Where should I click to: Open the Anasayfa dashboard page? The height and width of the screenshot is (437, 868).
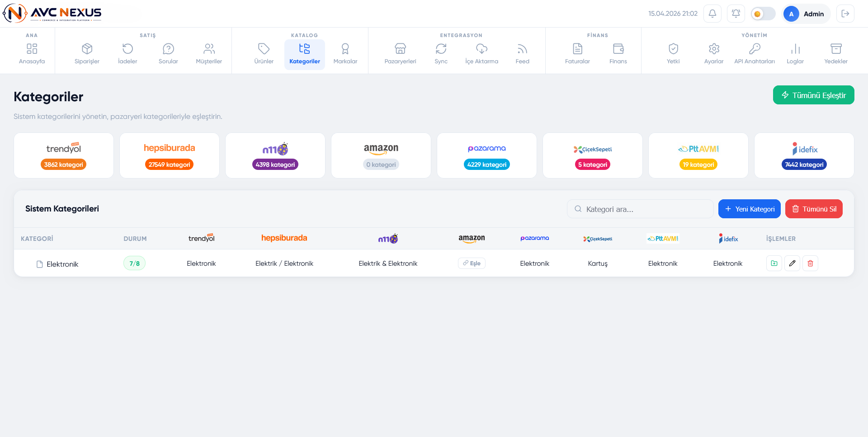[32, 54]
